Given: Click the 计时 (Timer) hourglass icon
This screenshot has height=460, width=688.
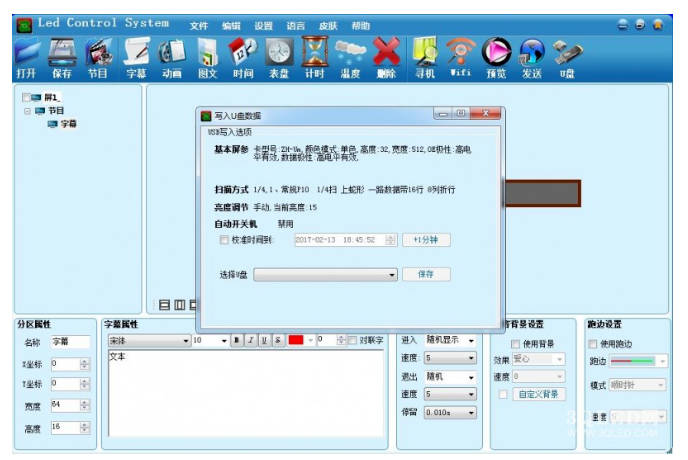Looking at the screenshot, I should click(x=315, y=55).
